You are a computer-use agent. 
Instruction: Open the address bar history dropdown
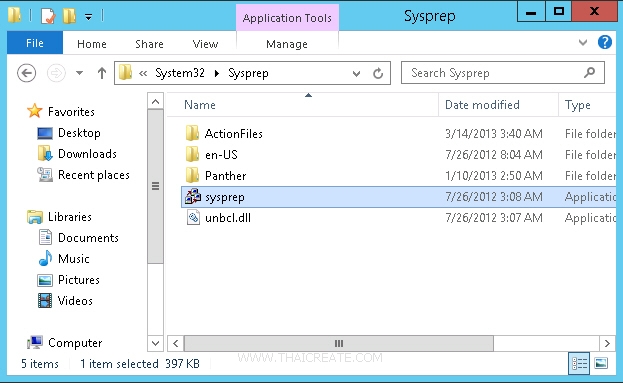click(x=356, y=74)
